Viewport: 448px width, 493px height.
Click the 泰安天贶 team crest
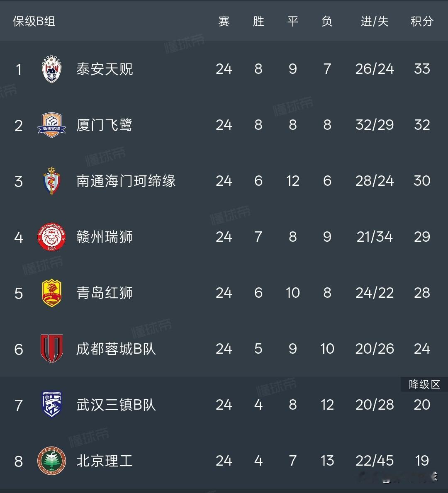(x=51, y=69)
